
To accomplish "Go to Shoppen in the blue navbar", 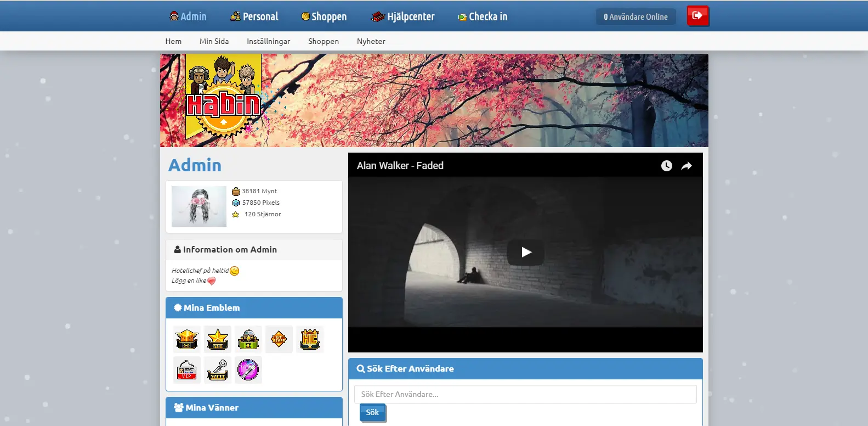I will click(x=324, y=16).
